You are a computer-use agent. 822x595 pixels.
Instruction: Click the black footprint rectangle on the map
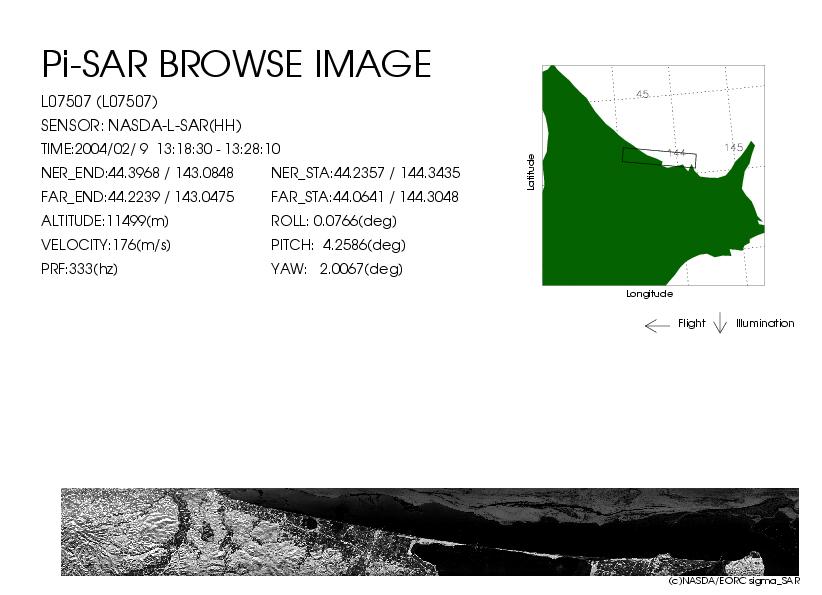tap(659, 157)
